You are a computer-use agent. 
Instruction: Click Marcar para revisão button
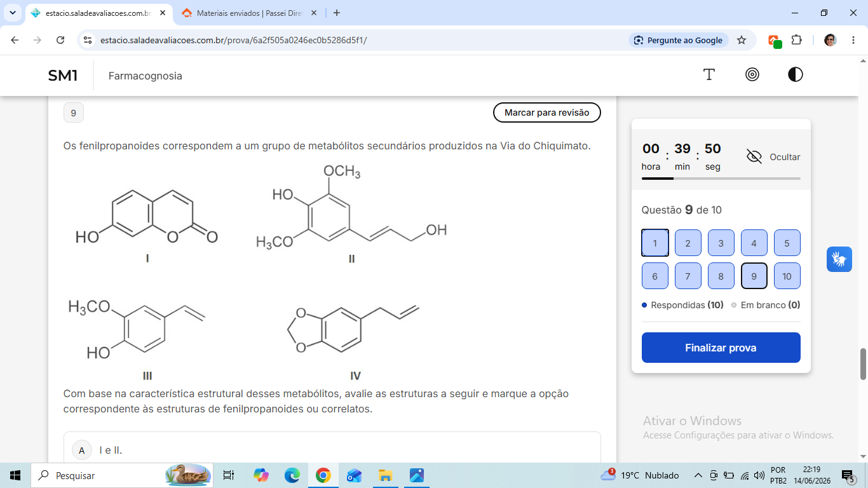click(547, 112)
